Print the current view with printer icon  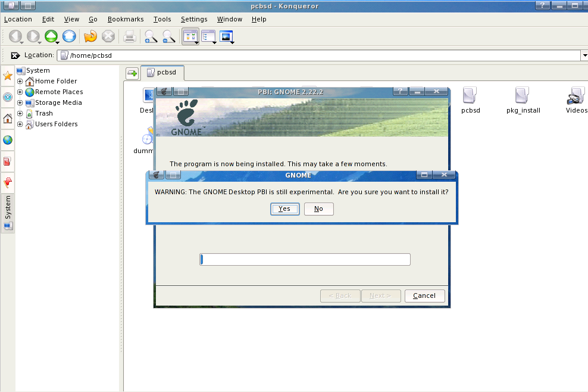(x=130, y=36)
